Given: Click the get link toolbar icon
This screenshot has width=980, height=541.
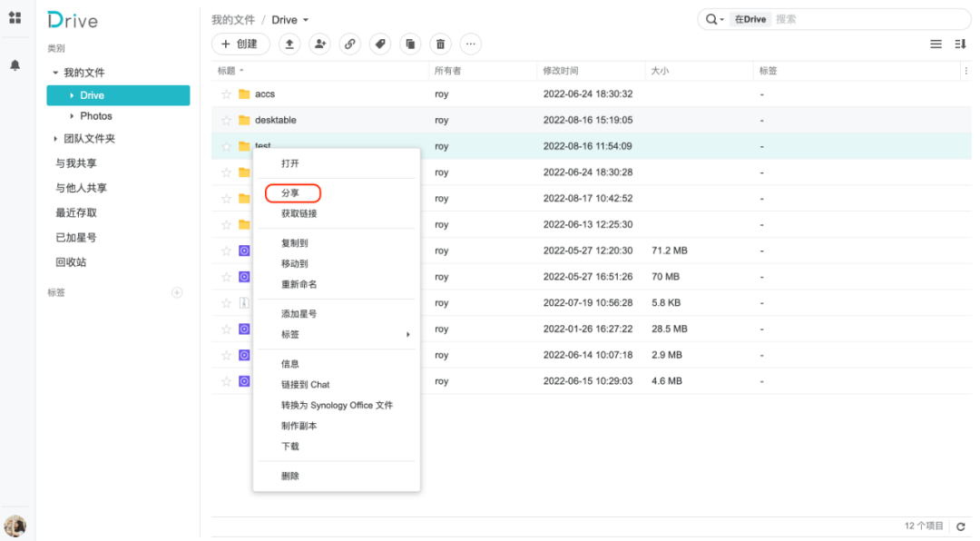Looking at the screenshot, I should tap(349, 44).
